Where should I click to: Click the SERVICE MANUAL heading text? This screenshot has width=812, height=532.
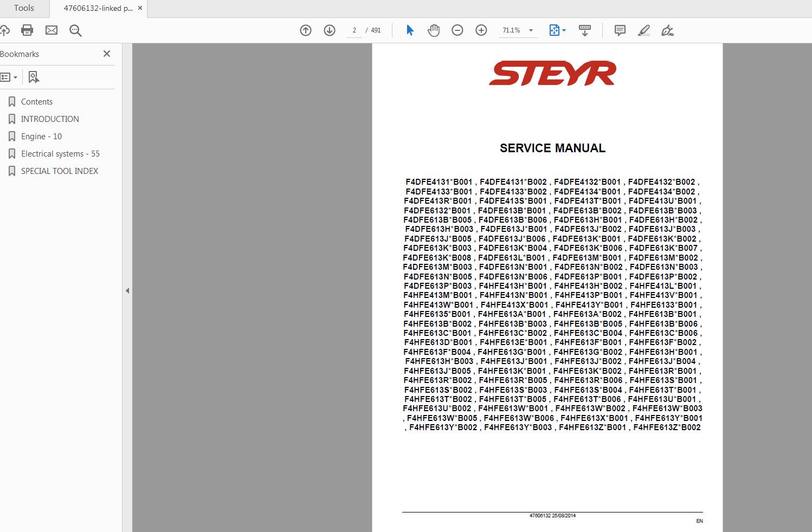click(552, 148)
